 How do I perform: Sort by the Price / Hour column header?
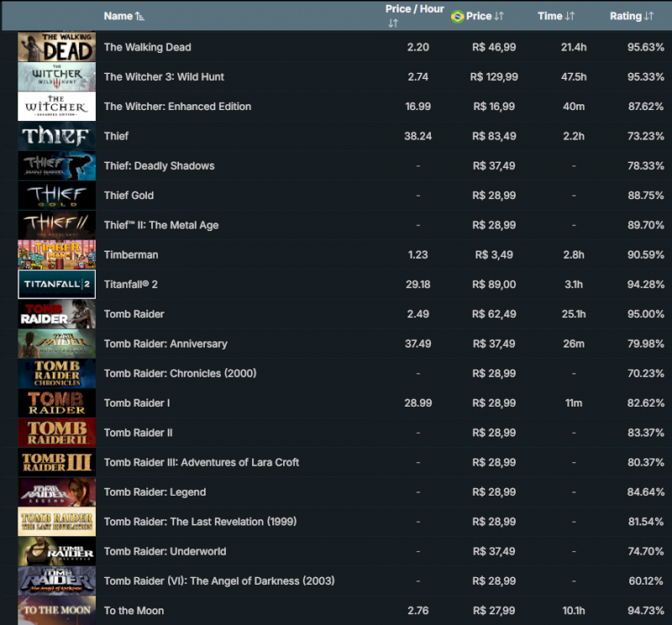414,15
